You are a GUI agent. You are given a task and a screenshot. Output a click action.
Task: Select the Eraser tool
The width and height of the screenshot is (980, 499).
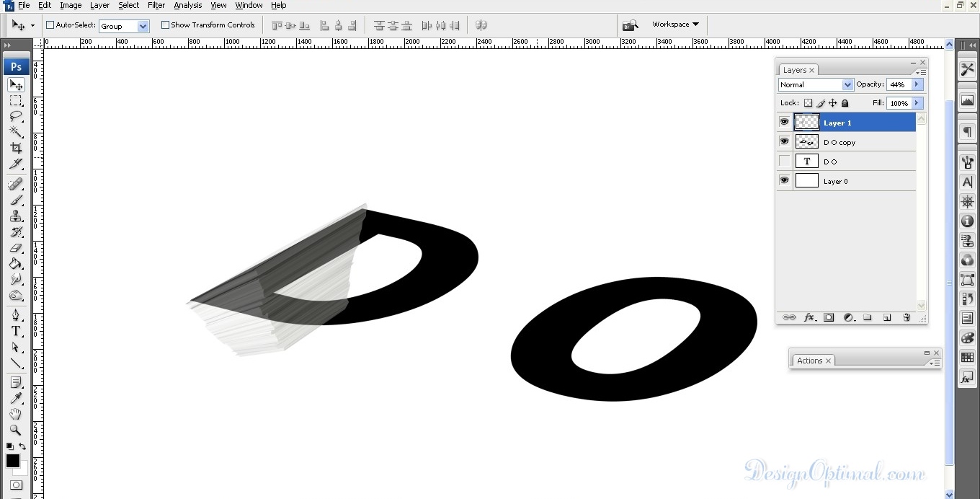click(16, 247)
